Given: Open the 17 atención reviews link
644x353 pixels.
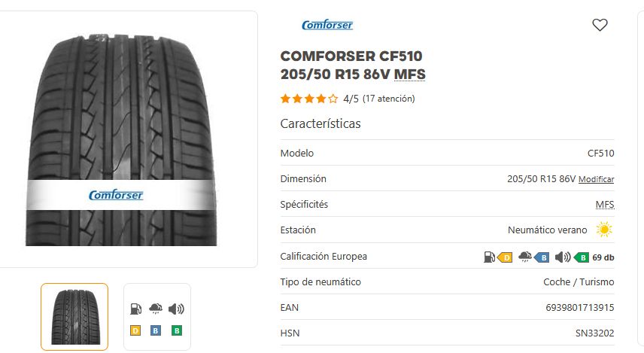Looking at the screenshot, I should tap(388, 99).
